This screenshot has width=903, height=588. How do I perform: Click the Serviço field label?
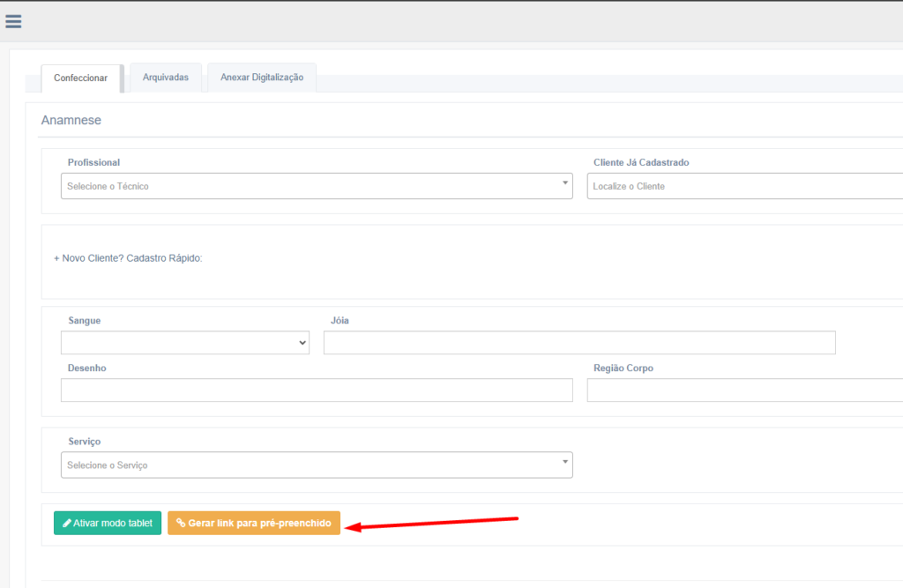[x=84, y=441]
